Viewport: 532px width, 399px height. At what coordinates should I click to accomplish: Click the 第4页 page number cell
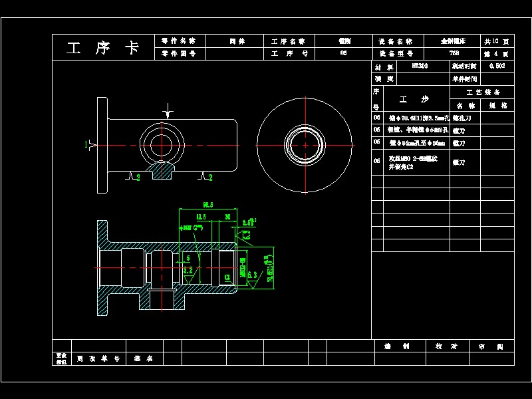[497, 54]
